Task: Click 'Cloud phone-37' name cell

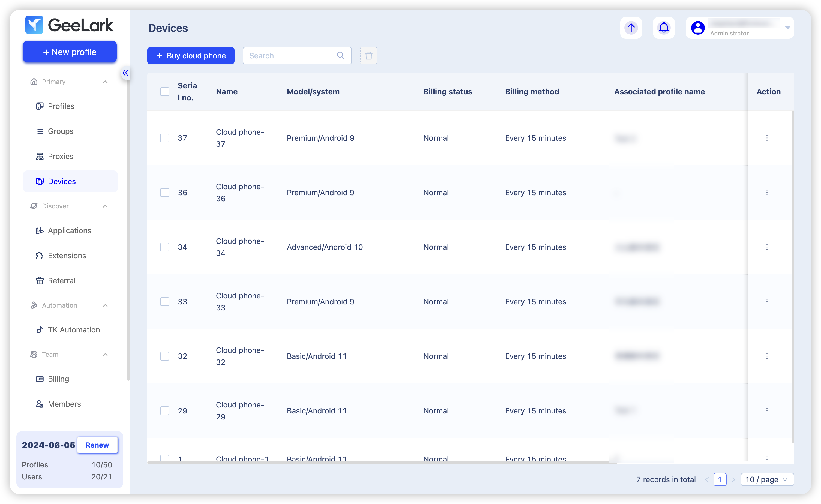Action: pos(240,138)
